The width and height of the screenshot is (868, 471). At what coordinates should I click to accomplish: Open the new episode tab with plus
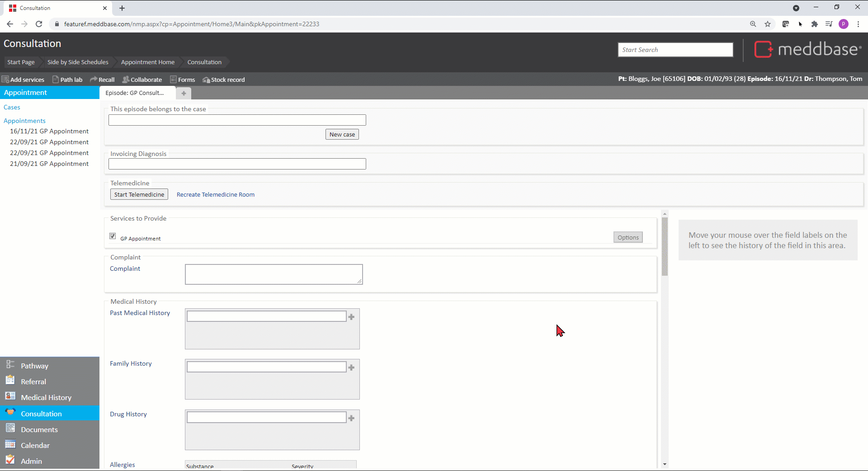pos(184,93)
